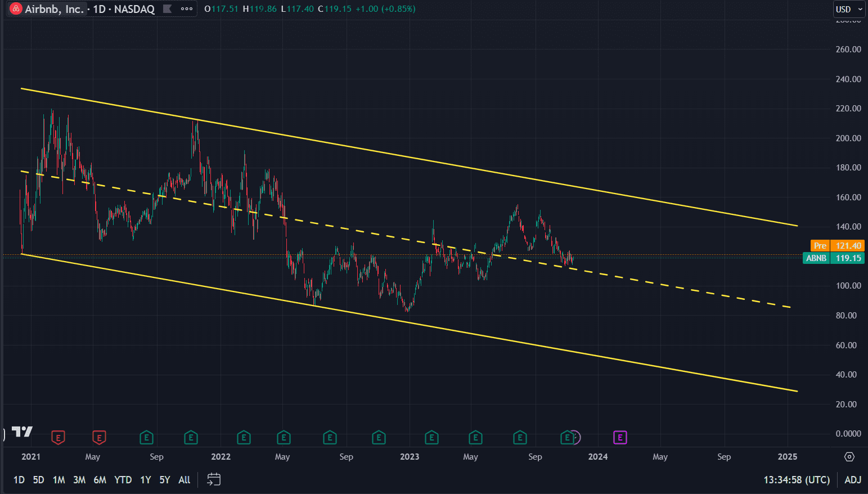
Task: Open the Go to date calendar icon
Action: [x=214, y=479]
